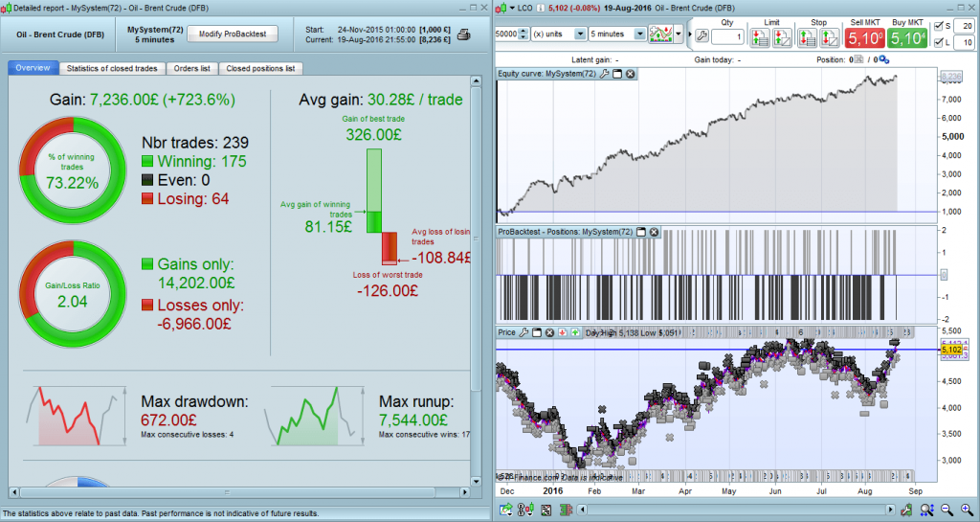The width and height of the screenshot is (980, 522).
Task: Open the chart export/share icon
Action: (x=505, y=511)
